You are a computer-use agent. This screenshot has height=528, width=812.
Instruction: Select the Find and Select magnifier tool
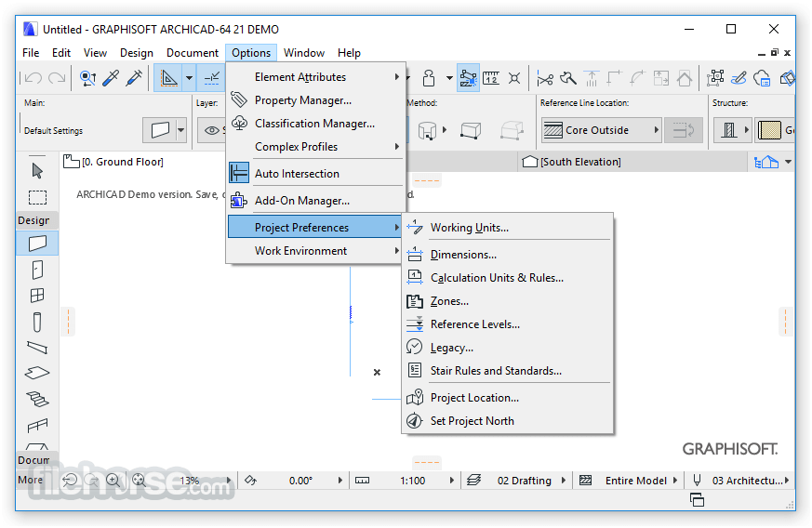coord(87,78)
